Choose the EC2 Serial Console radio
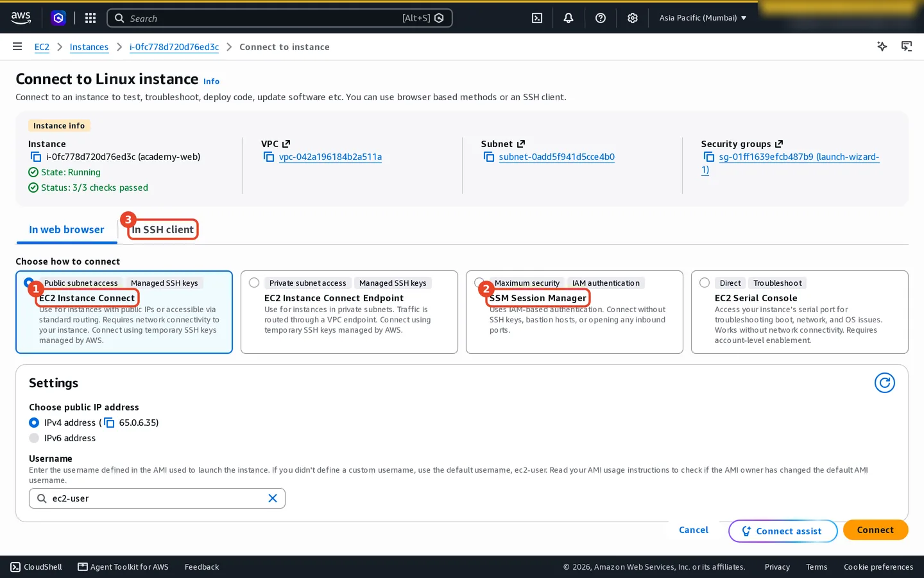Image resolution: width=924 pixels, height=578 pixels. [x=705, y=283]
